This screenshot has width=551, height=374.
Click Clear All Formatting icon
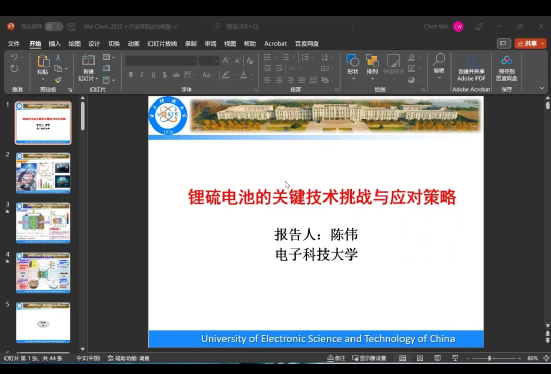[250, 61]
